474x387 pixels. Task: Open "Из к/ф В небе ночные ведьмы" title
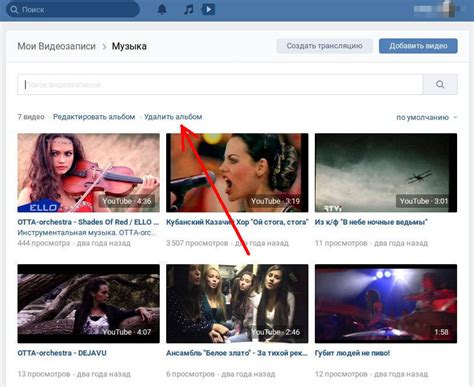click(x=371, y=222)
